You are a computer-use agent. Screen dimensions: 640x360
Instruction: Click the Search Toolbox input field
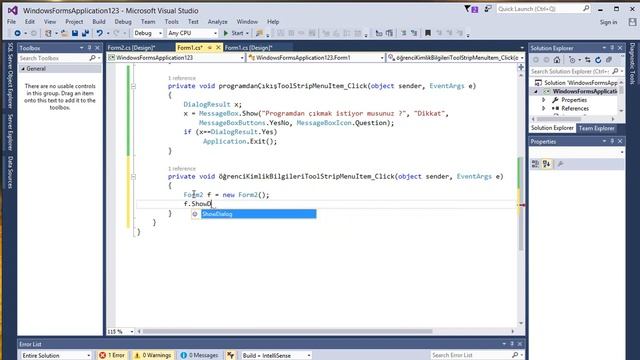pyautogui.click(x=53, y=58)
